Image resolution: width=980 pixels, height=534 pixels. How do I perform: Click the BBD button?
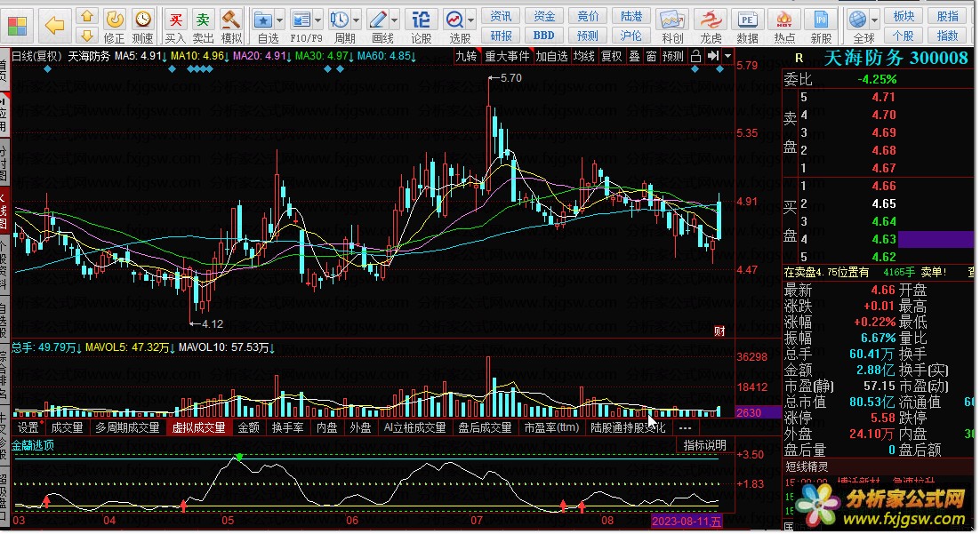543,36
